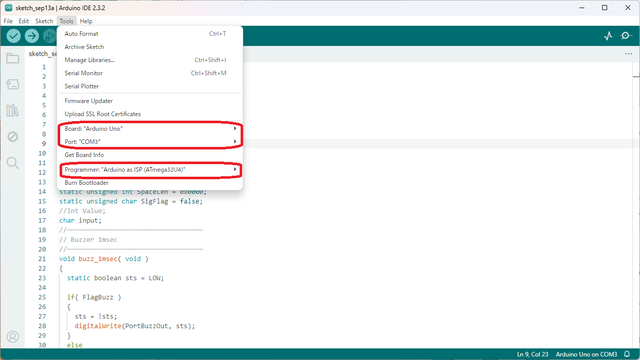This screenshot has height=360, width=640.
Task: Open the Serial Monitor icon in toolbar
Action: (x=626, y=36)
